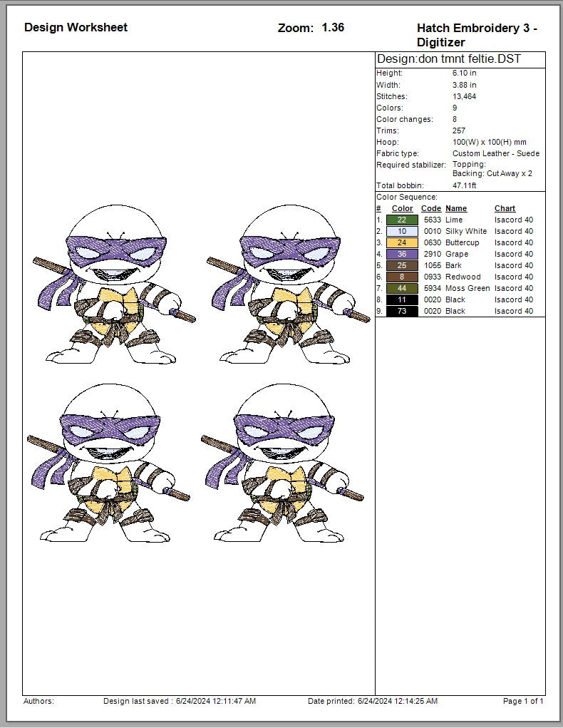Click the thread code 0010
This screenshot has height=728, width=563.
click(x=432, y=231)
